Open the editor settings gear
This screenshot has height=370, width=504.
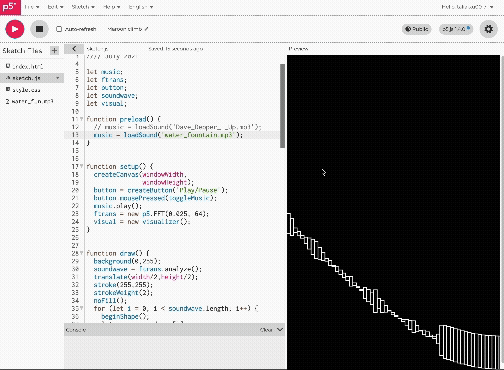[488, 29]
